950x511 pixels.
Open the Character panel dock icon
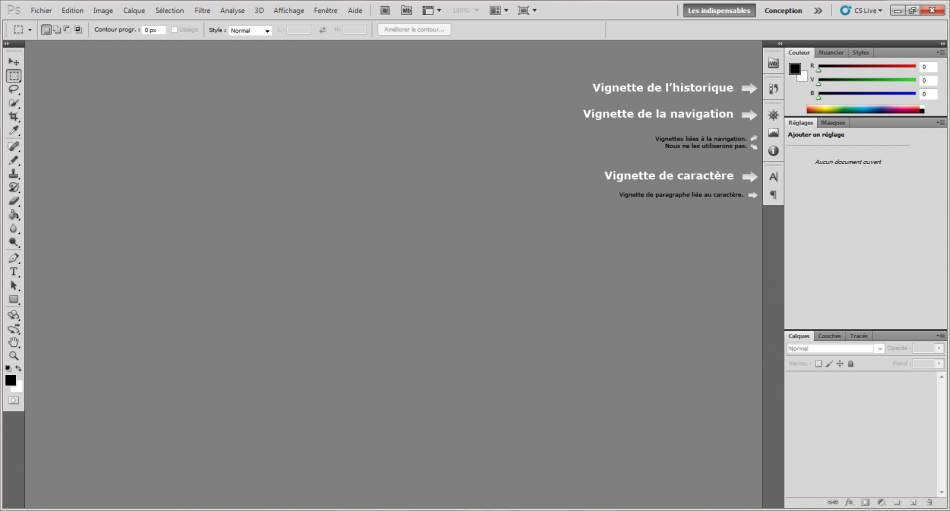(773, 176)
